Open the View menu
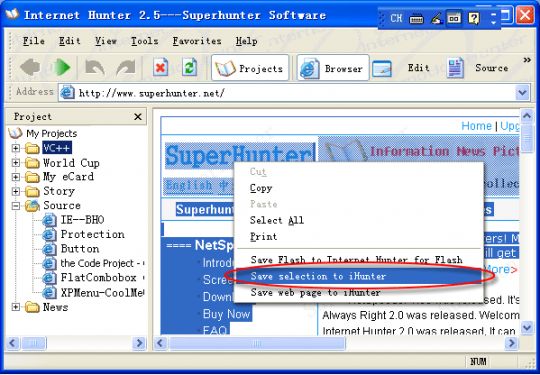The width and height of the screenshot is (540, 375). tap(106, 41)
